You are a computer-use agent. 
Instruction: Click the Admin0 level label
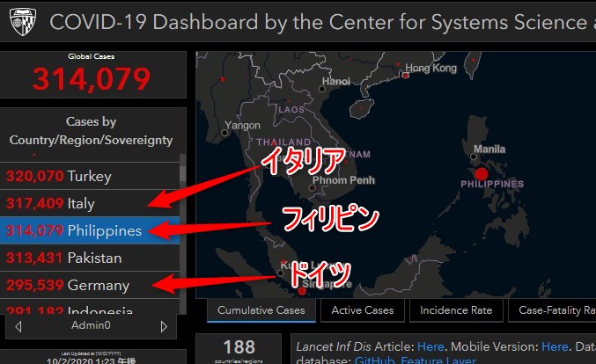click(x=91, y=325)
